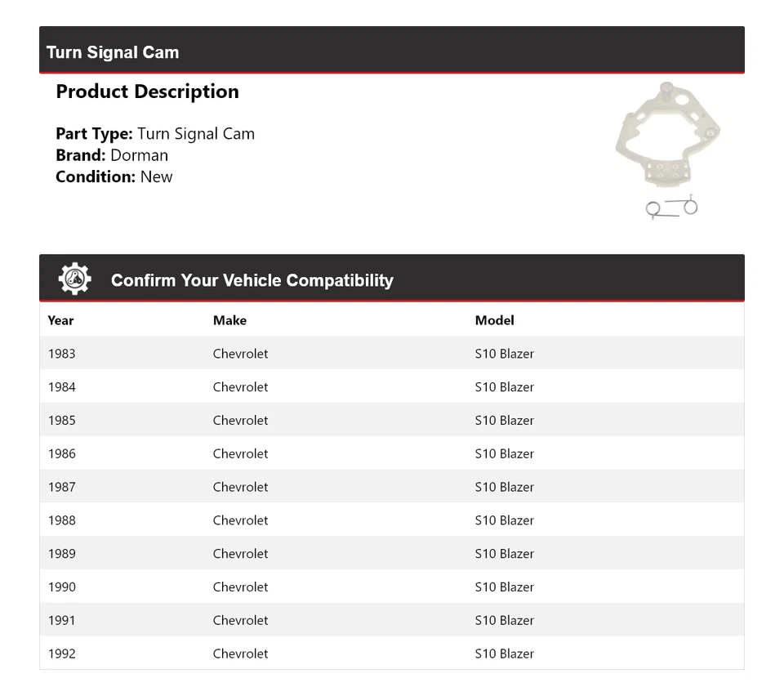This screenshot has width=784, height=696.
Task: Open the turn signal cam product image
Action: pyautogui.click(x=668, y=149)
